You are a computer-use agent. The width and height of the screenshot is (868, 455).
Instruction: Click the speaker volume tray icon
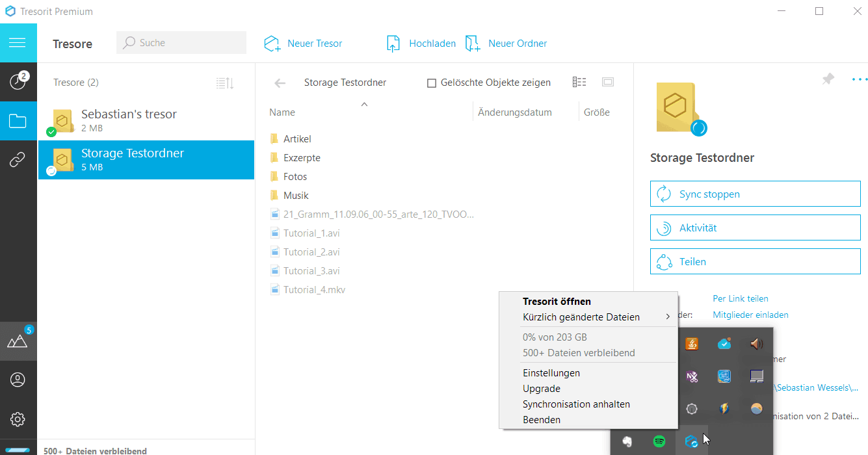pos(756,344)
